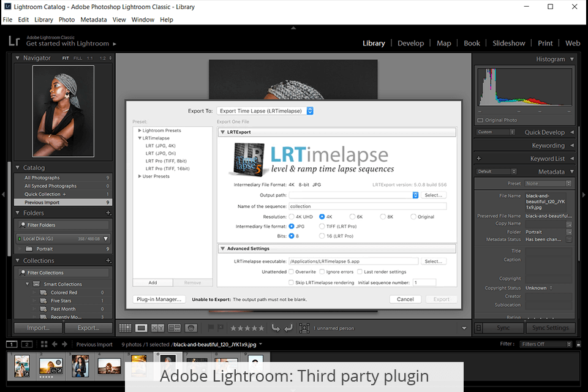Switch to grid view icon in toolbar

(x=125, y=328)
